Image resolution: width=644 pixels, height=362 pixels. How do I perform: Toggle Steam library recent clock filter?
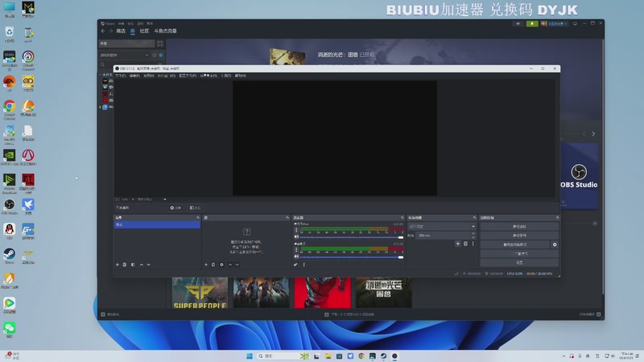click(x=155, y=55)
